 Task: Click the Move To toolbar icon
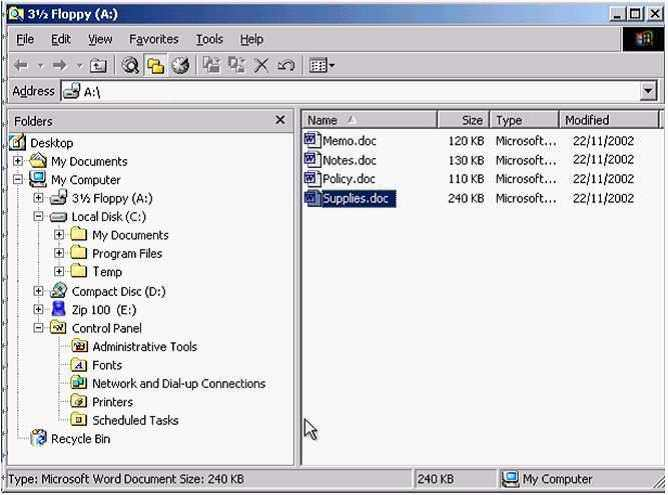click(x=211, y=66)
